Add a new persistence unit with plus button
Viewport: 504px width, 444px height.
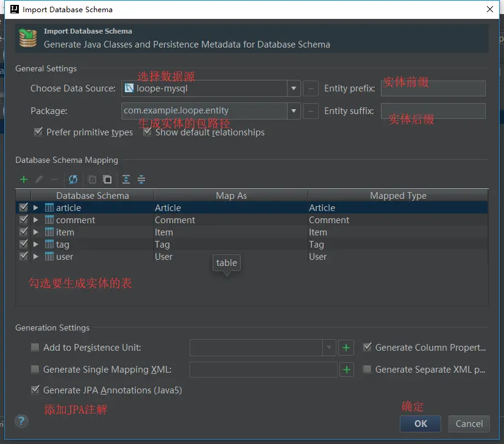[346, 348]
